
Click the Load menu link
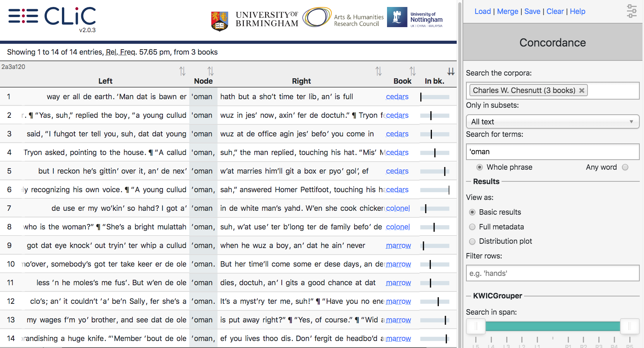click(x=483, y=12)
